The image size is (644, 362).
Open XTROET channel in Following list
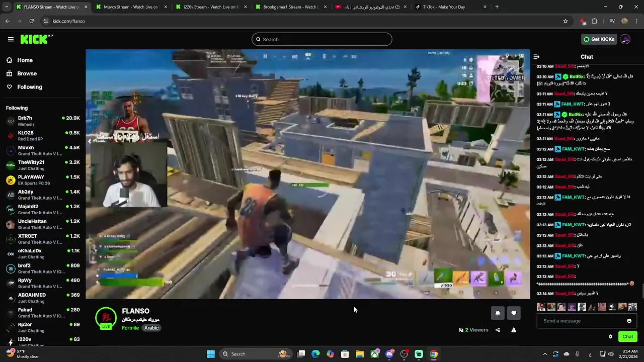point(43,239)
